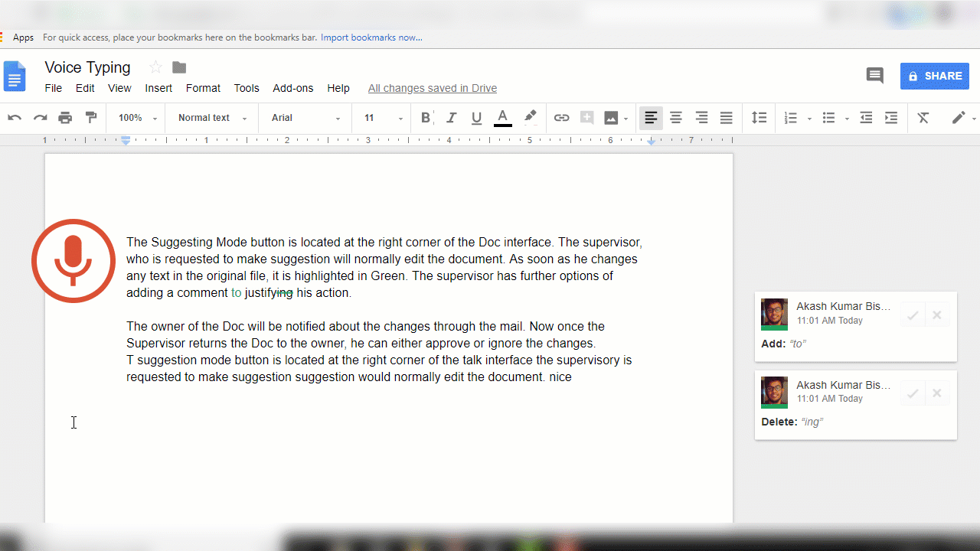The image size is (980, 551).
Task: Toggle underline formatting
Action: point(476,118)
